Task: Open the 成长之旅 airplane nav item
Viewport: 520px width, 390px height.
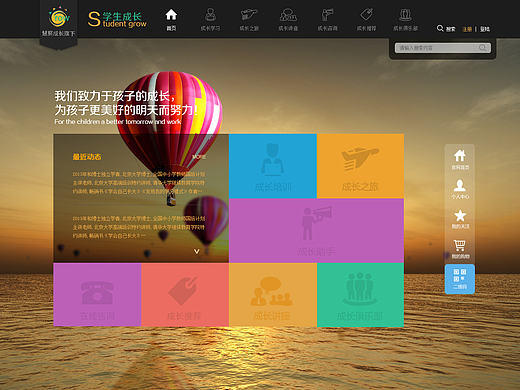Action: (x=249, y=20)
